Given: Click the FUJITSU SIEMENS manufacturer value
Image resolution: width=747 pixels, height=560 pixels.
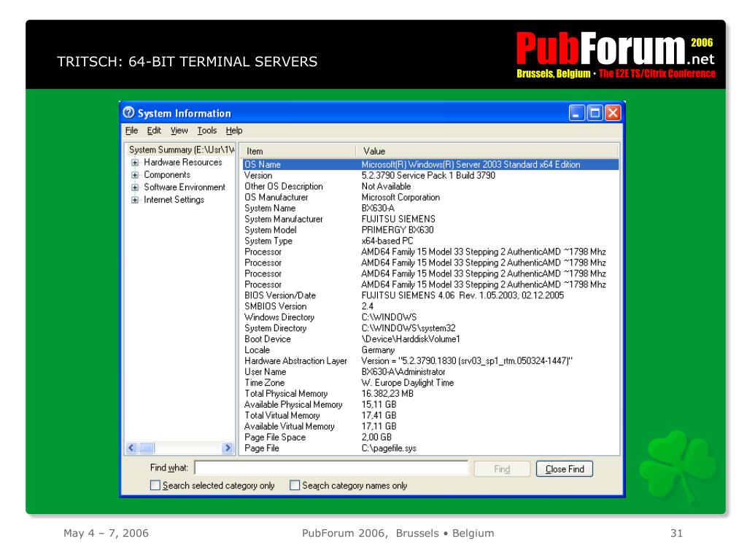Looking at the screenshot, I should (x=398, y=219).
